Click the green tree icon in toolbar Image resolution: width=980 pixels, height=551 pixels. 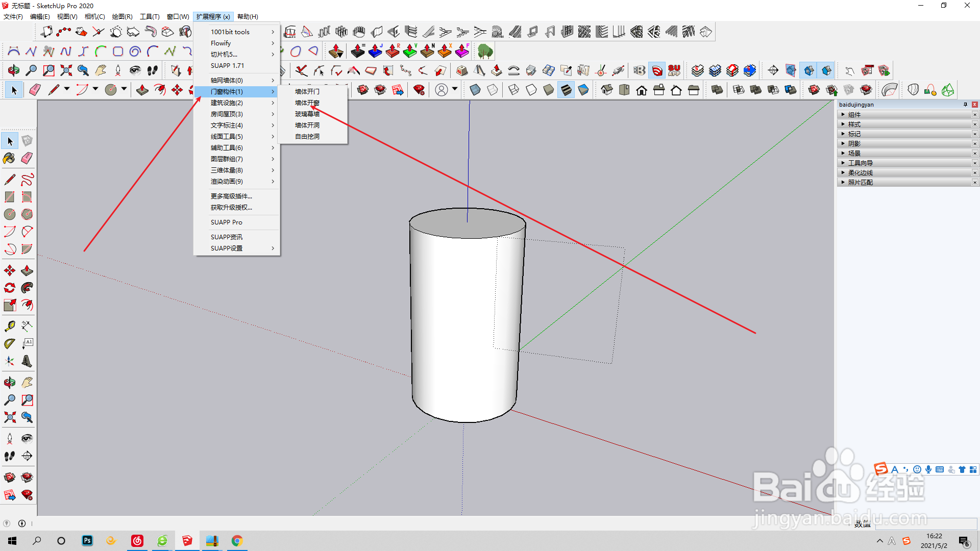(485, 51)
